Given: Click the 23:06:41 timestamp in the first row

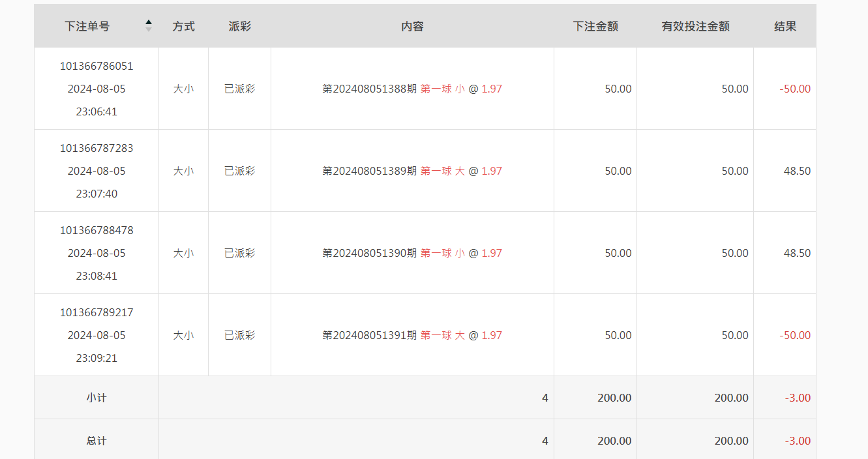Looking at the screenshot, I should [97, 111].
